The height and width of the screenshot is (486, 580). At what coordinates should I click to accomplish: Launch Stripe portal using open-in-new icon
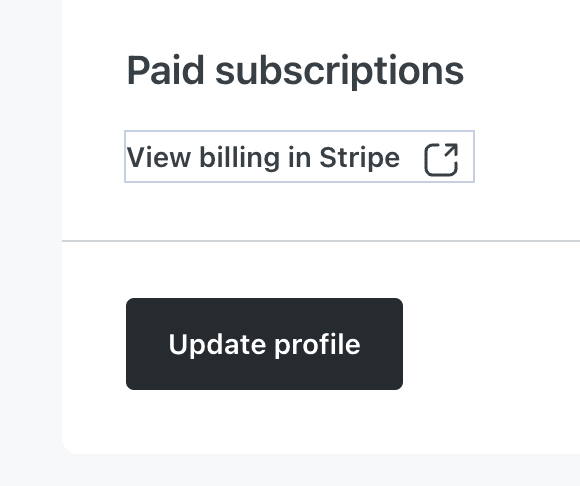pyautogui.click(x=441, y=159)
